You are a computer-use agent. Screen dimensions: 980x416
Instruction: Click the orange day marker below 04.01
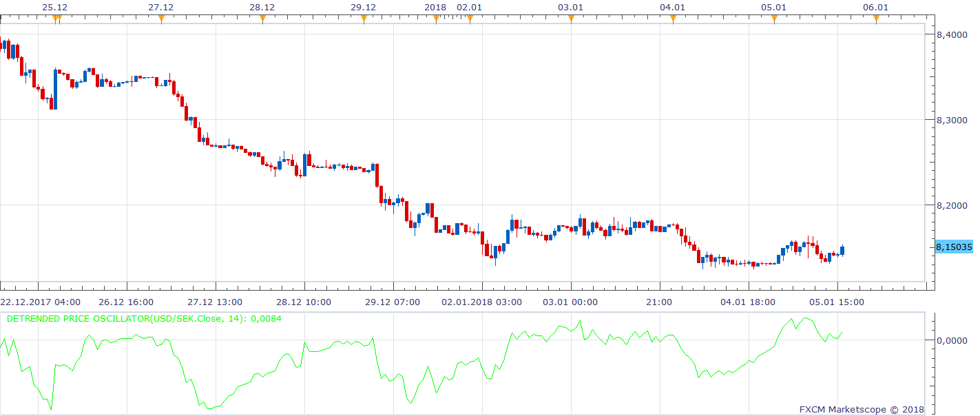tap(673, 19)
